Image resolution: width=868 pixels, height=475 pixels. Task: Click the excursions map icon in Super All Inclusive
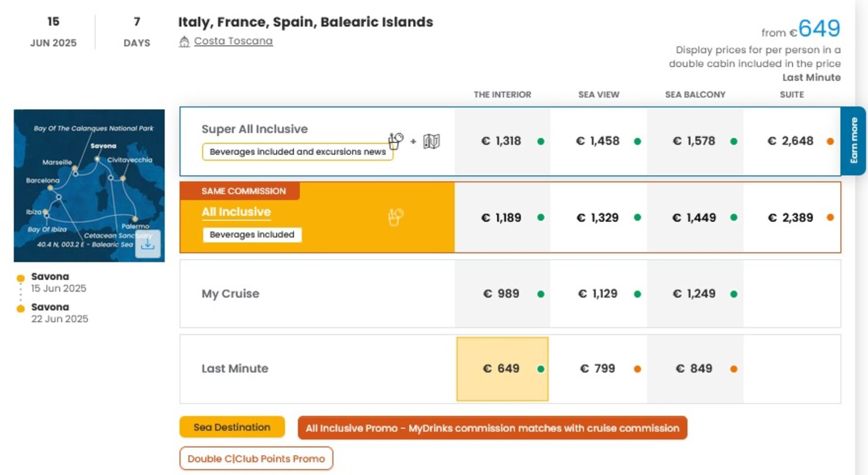432,142
